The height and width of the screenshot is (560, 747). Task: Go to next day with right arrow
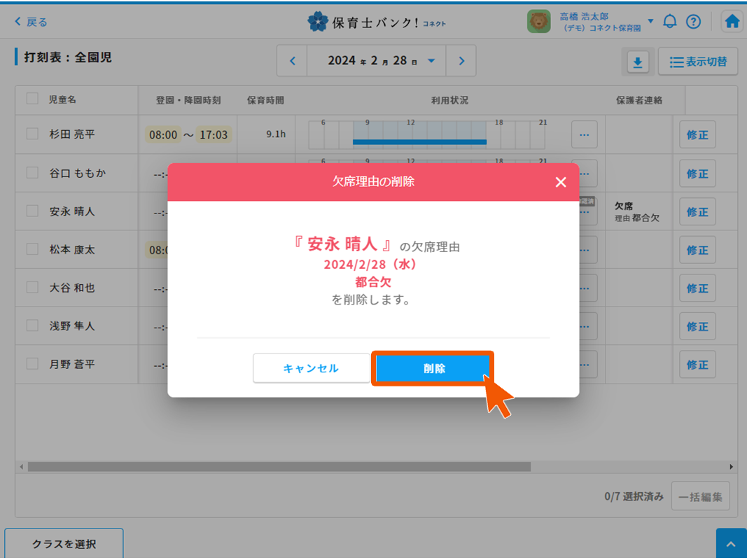pos(461,61)
